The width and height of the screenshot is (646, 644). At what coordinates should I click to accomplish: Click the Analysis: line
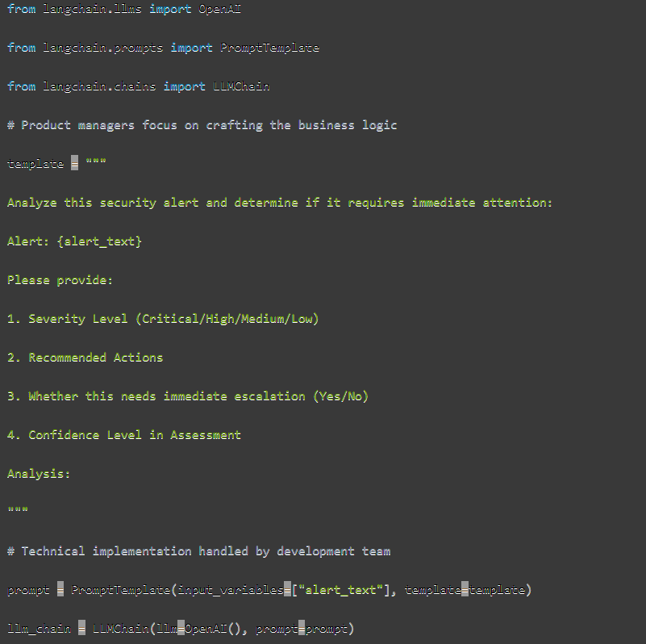[x=39, y=475]
